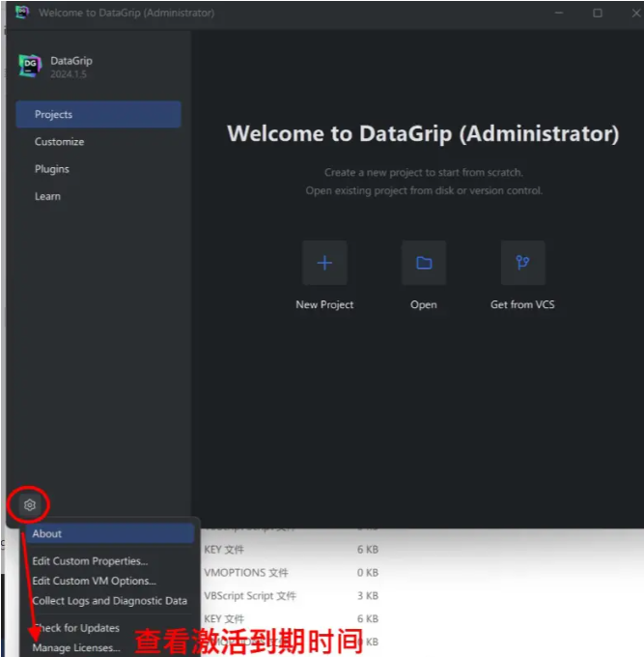
Task: Open the settings gear icon
Action: click(29, 505)
